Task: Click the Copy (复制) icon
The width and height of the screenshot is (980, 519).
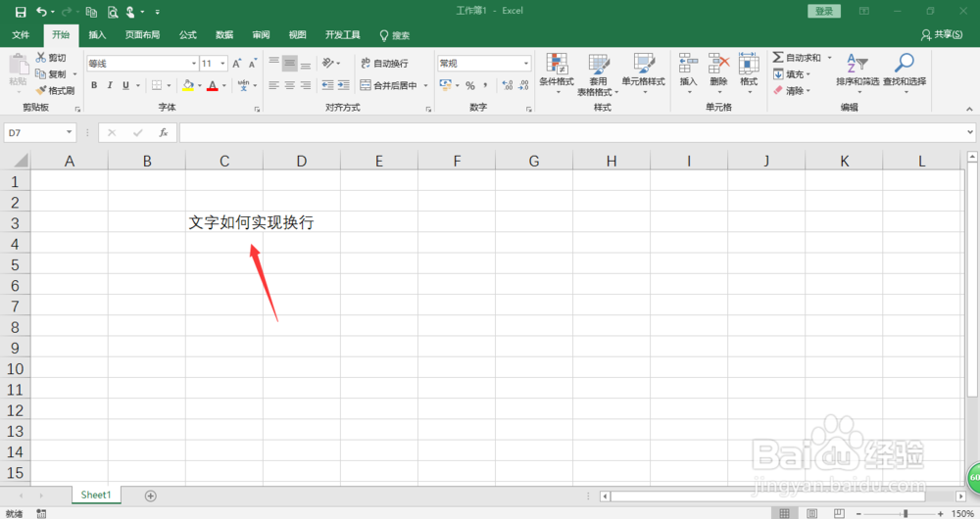Action: tap(40, 73)
